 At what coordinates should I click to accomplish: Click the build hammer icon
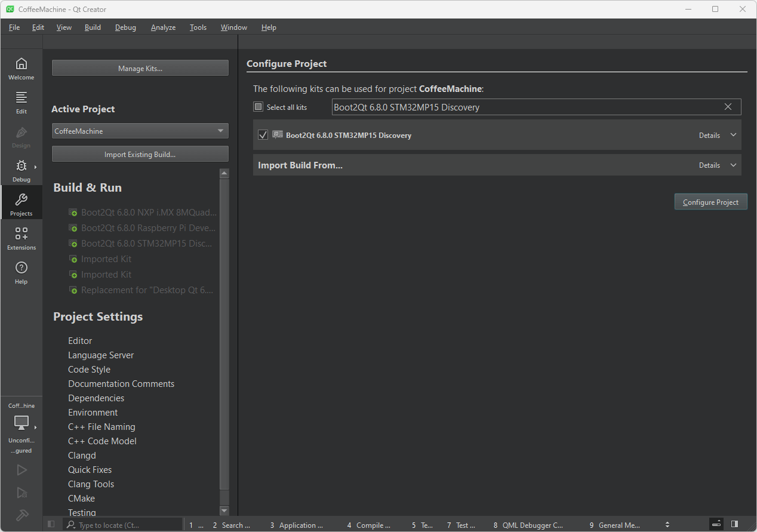[21, 515]
